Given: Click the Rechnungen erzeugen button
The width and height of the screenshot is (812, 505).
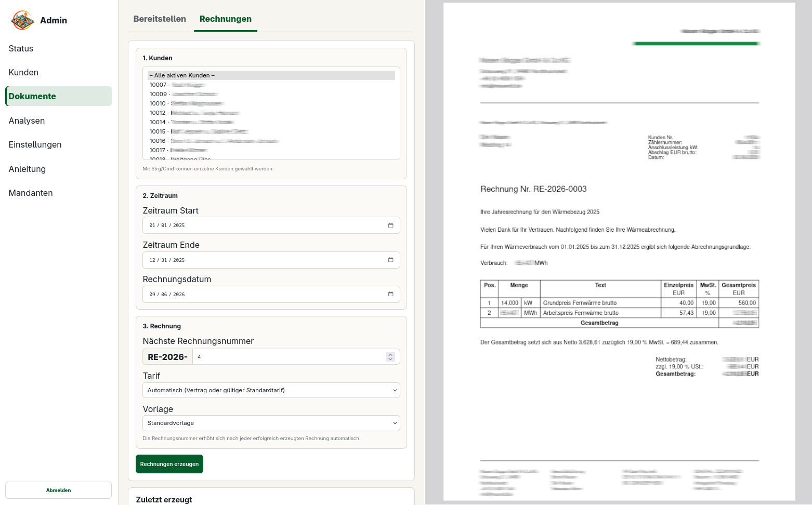Looking at the screenshot, I should tap(169, 464).
